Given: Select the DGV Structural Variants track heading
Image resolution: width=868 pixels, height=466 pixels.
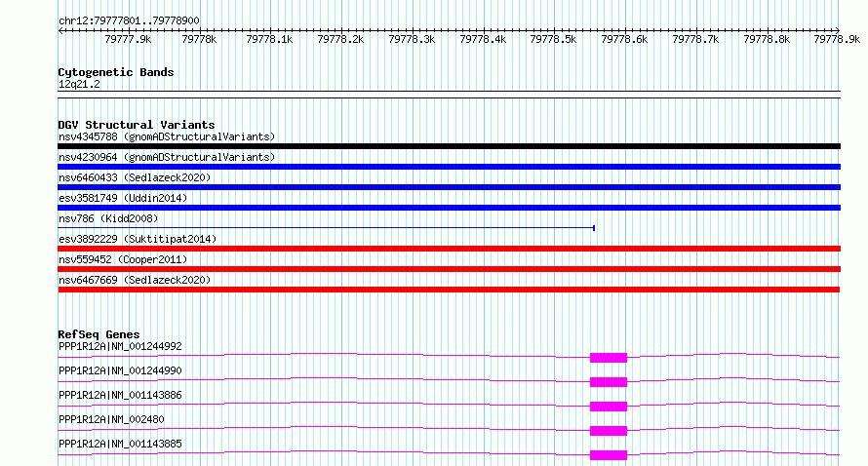Looking at the screenshot, I should (x=137, y=125).
